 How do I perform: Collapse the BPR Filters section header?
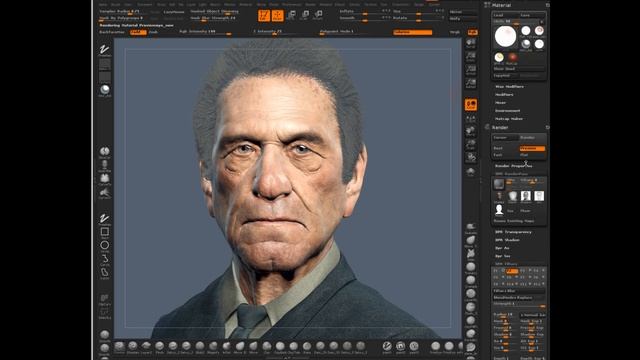pyautogui.click(x=506, y=264)
